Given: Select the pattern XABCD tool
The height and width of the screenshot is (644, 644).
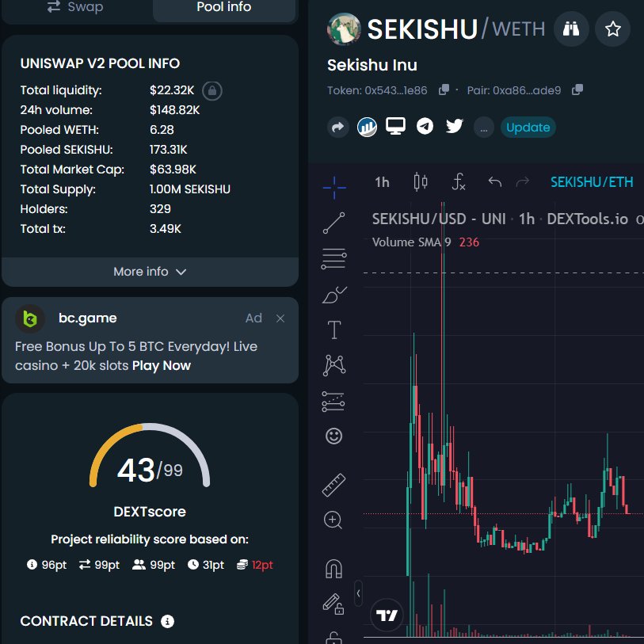Looking at the screenshot, I should 334,365.
